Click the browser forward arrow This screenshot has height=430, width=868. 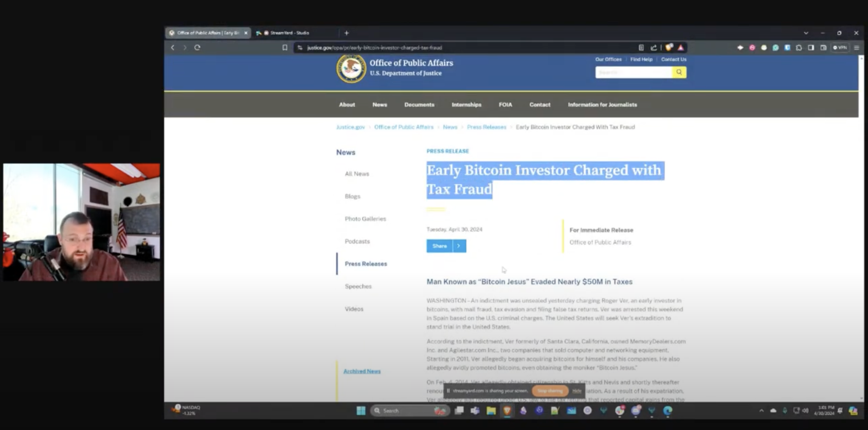coord(185,47)
